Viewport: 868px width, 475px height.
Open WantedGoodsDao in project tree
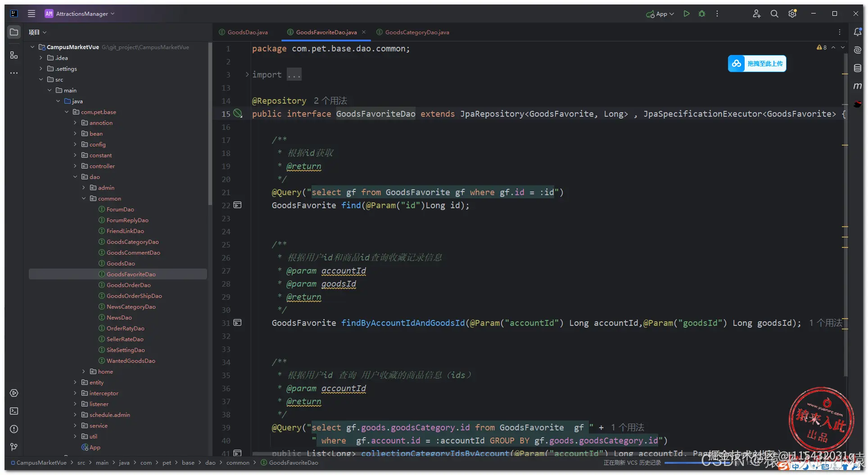131,361
